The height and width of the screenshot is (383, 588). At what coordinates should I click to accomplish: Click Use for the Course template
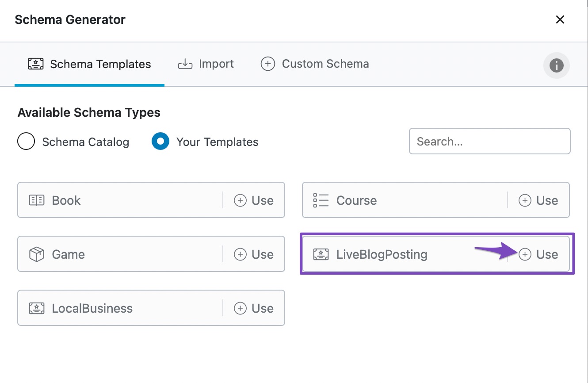point(538,200)
